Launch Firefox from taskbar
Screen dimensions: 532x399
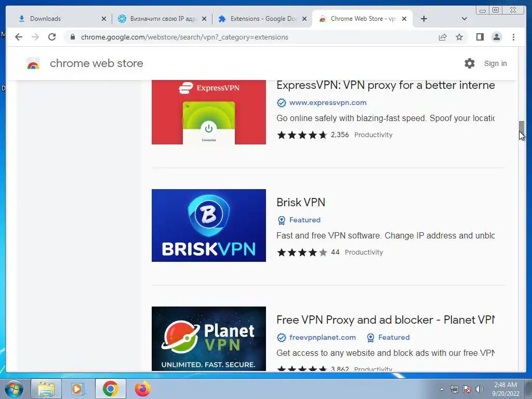[142, 389]
